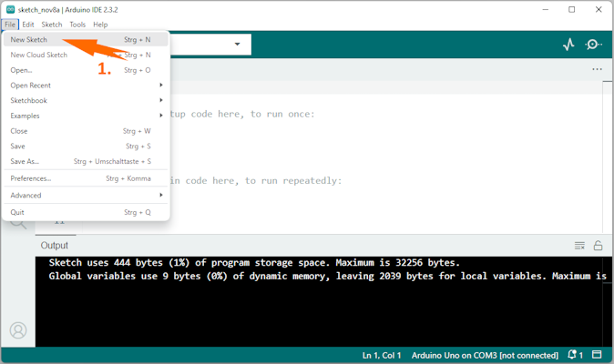
Task: Click the 'to run repeatedly:' comment text
Action: [x=293, y=180]
